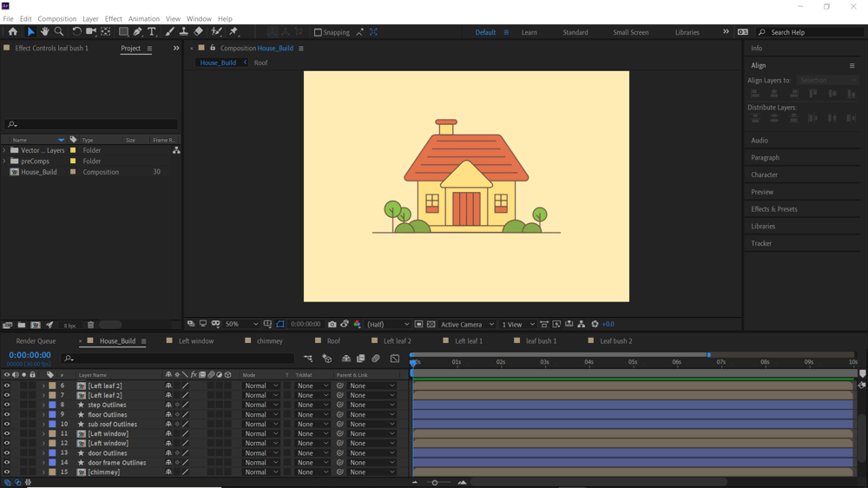The width and height of the screenshot is (868, 488).
Task: Hide the chimmey layer with its eye icon
Action: tap(7, 472)
